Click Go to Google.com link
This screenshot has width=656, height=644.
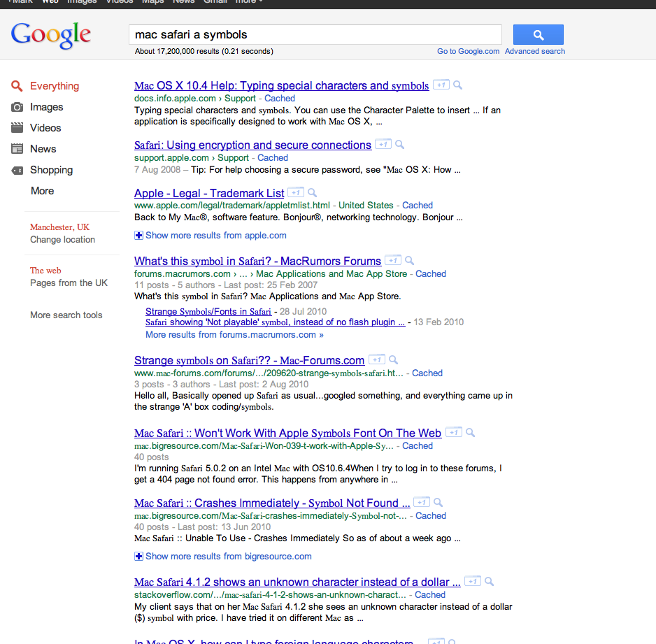[x=468, y=51]
